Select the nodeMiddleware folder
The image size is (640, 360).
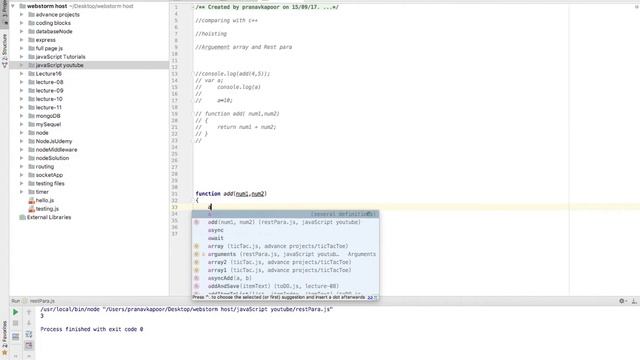coord(53,150)
